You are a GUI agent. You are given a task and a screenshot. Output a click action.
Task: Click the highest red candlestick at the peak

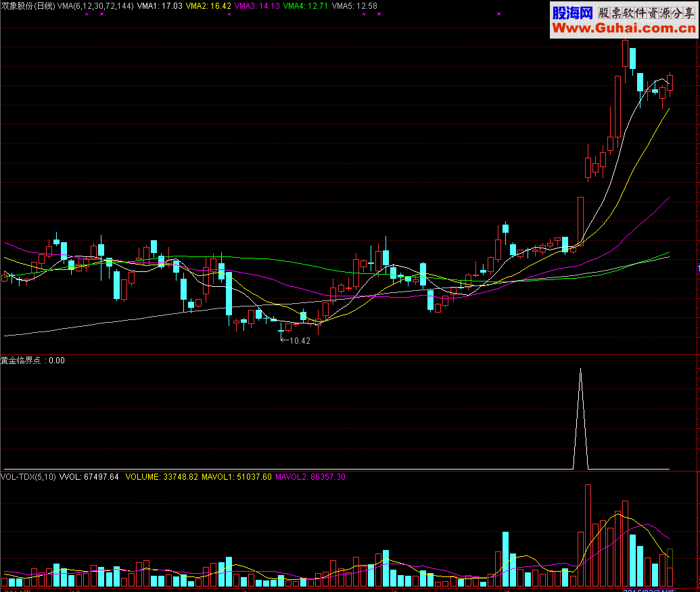pyautogui.click(x=626, y=53)
